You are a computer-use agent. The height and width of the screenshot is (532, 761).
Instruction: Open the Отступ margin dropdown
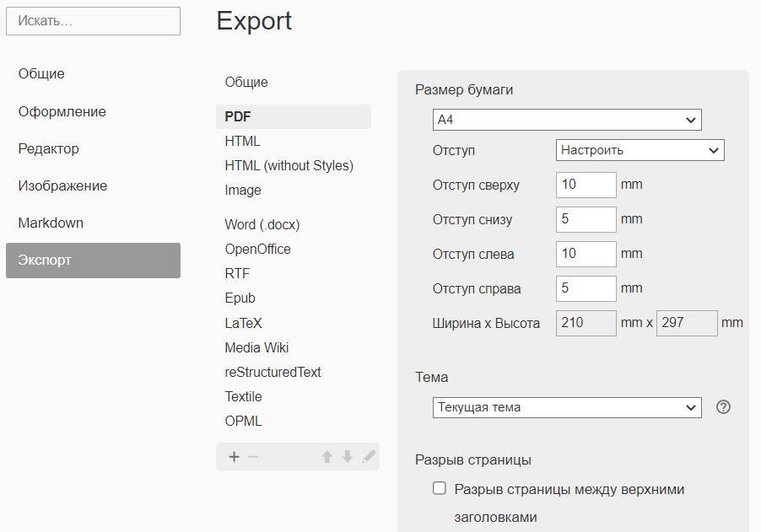640,150
